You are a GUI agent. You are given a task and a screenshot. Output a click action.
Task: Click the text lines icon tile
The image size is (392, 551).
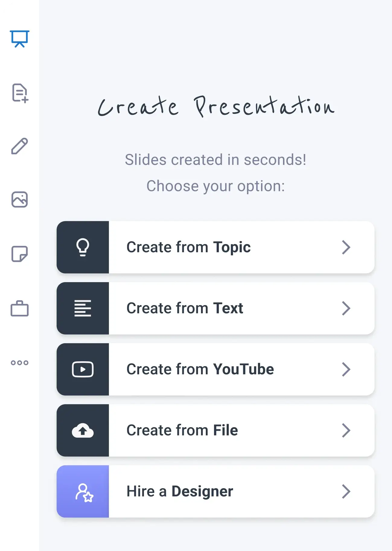coord(83,308)
